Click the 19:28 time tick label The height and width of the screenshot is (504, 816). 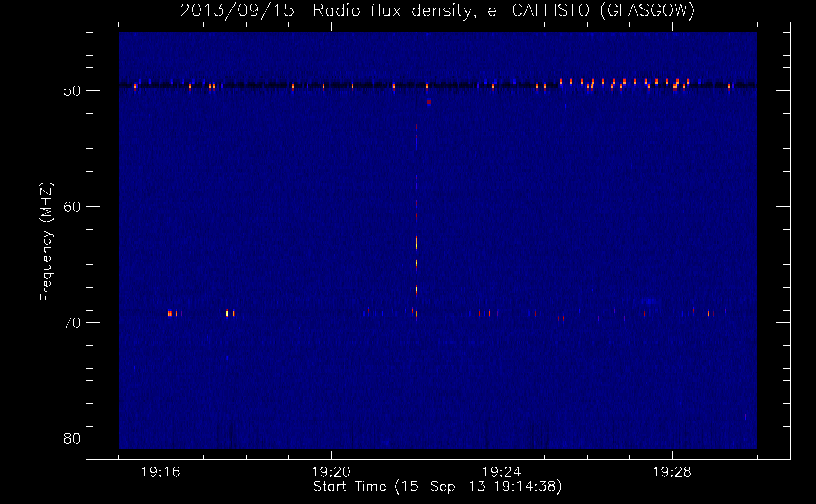672,472
